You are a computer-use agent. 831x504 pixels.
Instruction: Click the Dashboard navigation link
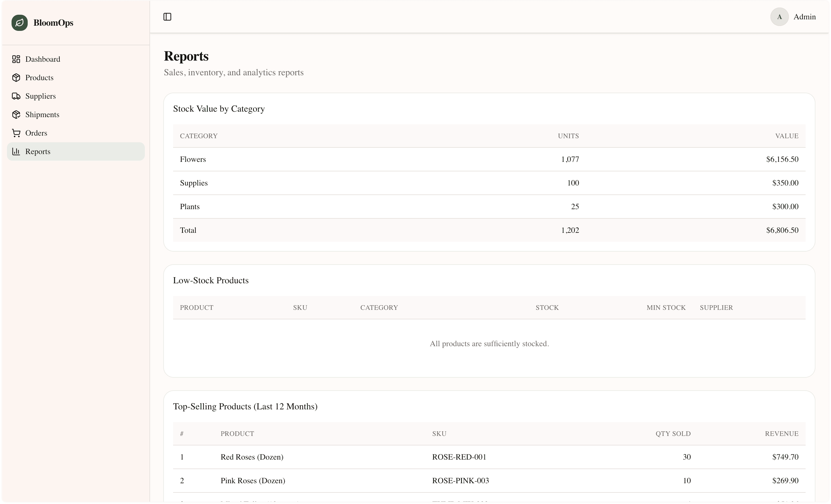click(x=43, y=59)
